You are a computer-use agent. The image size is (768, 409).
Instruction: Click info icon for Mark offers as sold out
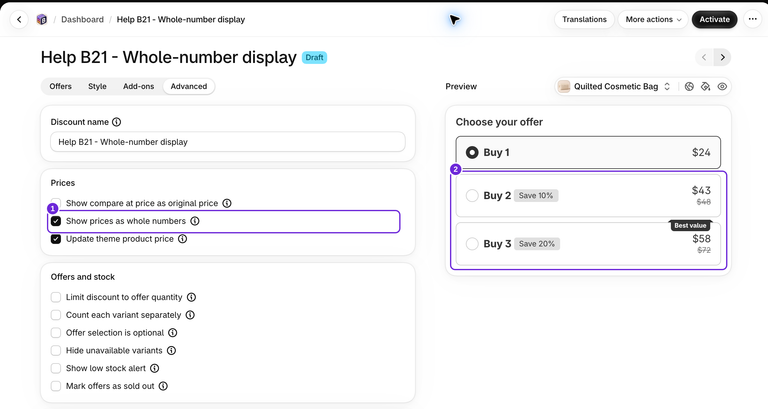pos(164,386)
